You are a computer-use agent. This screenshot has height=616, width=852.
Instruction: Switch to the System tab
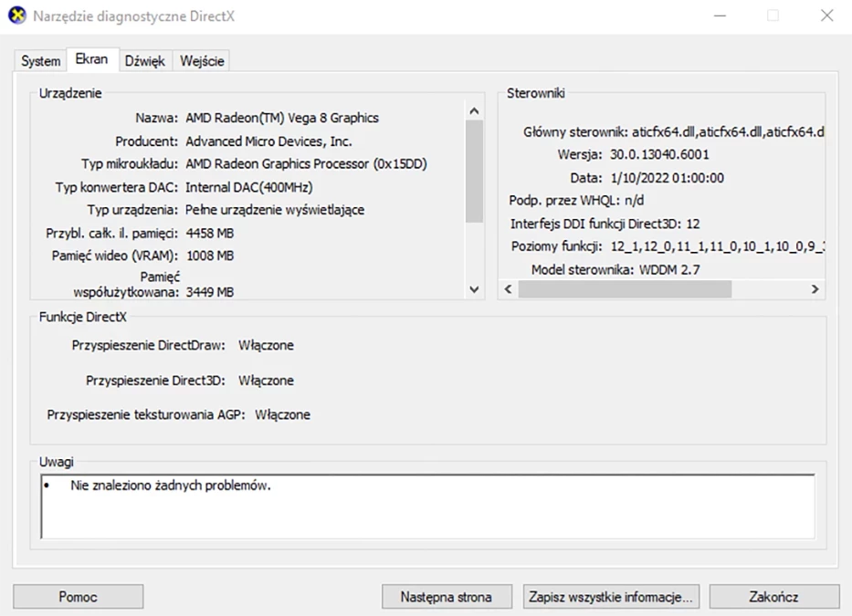(41, 61)
